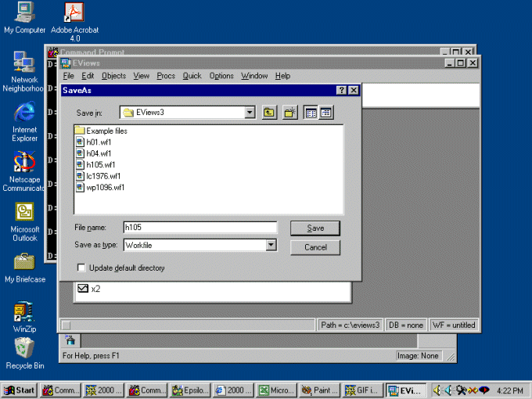Screen dimensions: 532x399
Task: Toggle the x2 series checkbox icon
Action: coord(83,289)
